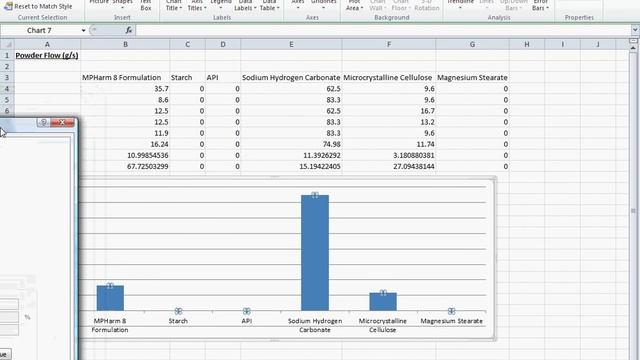Click the Text Box tool
Image resolution: width=640 pixels, height=360 pixels.
(x=146, y=5)
